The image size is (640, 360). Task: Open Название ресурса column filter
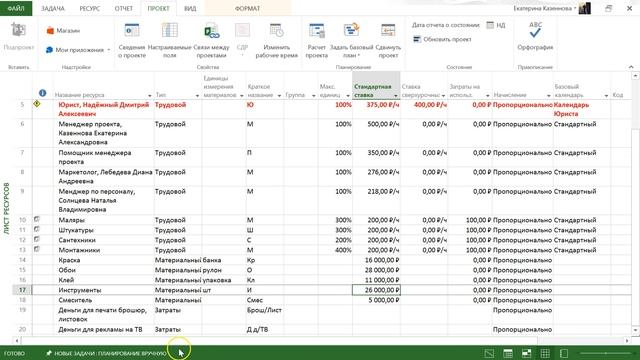[149, 96]
